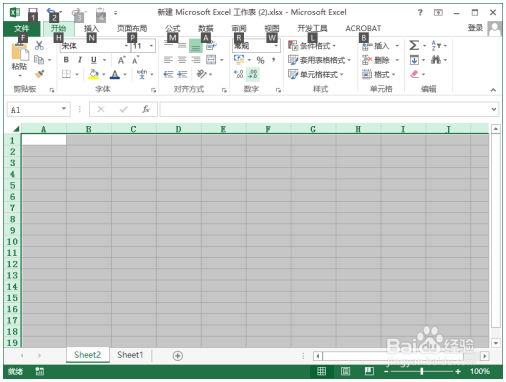
Task: Expand the formula bar
Action: (x=494, y=109)
